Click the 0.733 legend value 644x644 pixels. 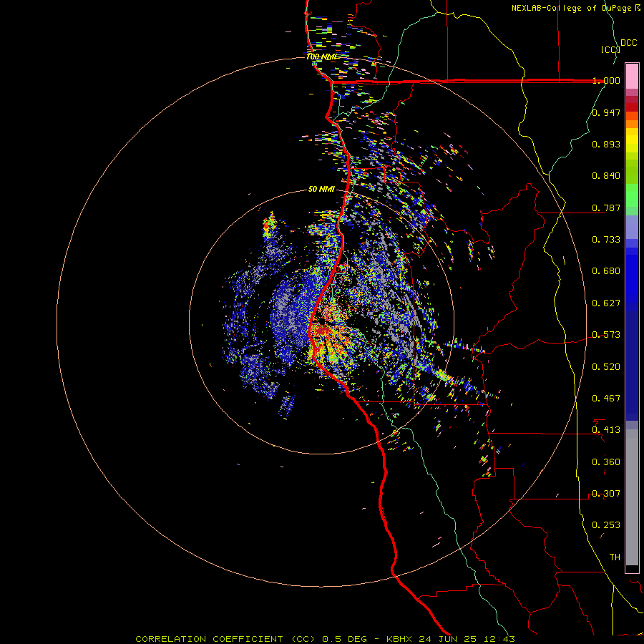tap(606, 240)
